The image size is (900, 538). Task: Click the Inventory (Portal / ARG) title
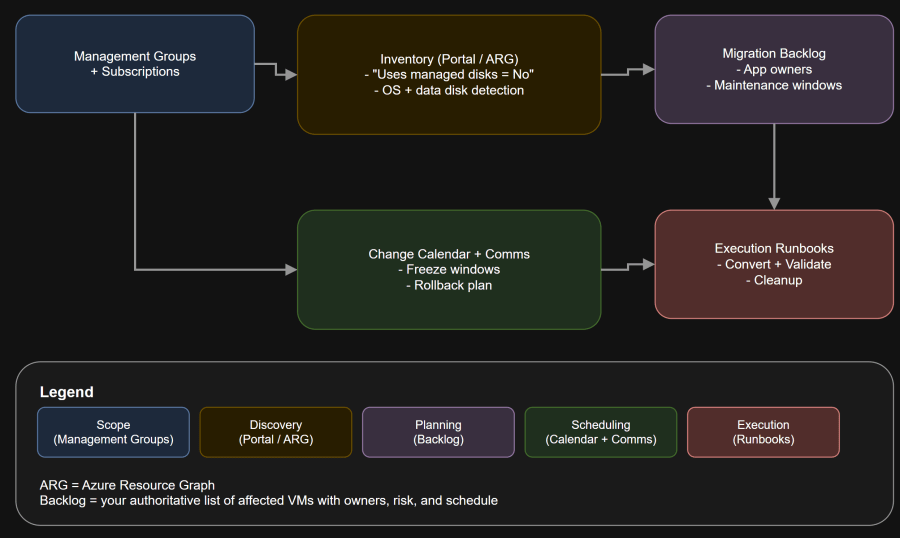(x=449, y=59)
